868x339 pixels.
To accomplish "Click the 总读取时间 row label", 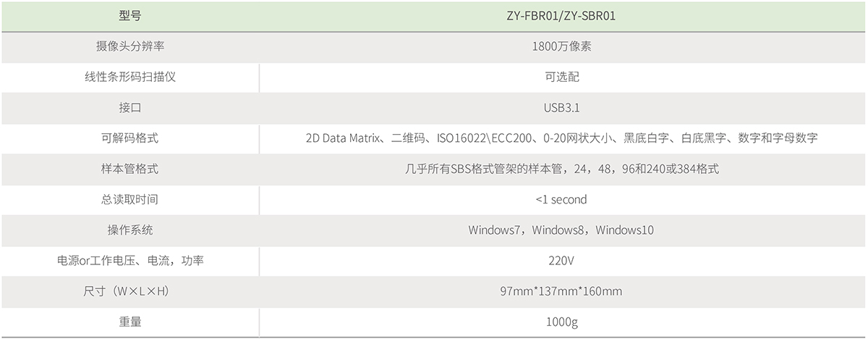I will click(x=130, y=199).
